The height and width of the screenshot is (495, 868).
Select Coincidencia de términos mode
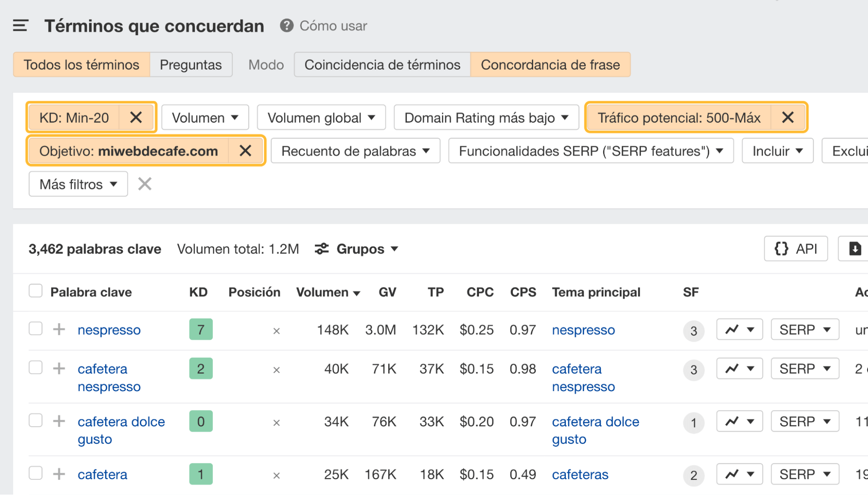click(x=382, y=64)
